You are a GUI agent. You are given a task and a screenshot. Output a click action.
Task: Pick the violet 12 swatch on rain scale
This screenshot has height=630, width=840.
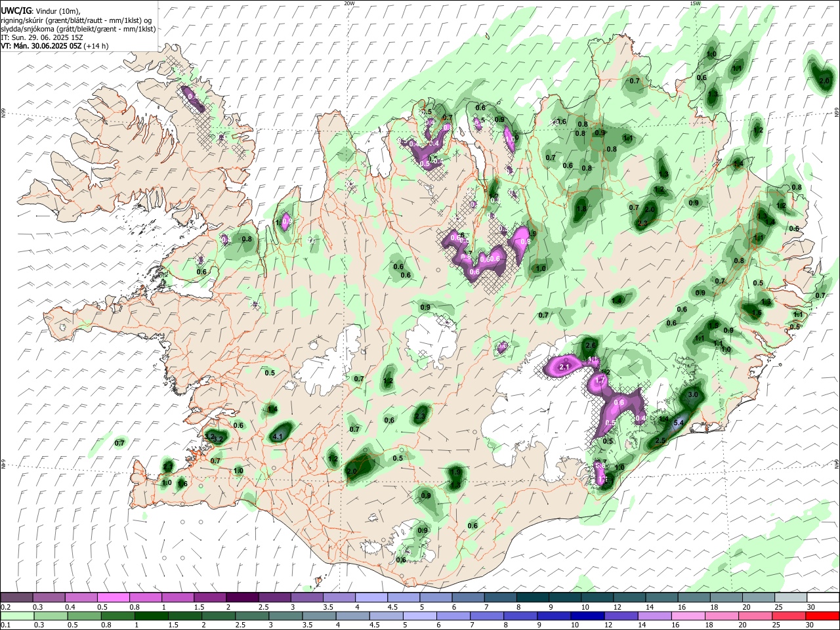pos(621,616)
